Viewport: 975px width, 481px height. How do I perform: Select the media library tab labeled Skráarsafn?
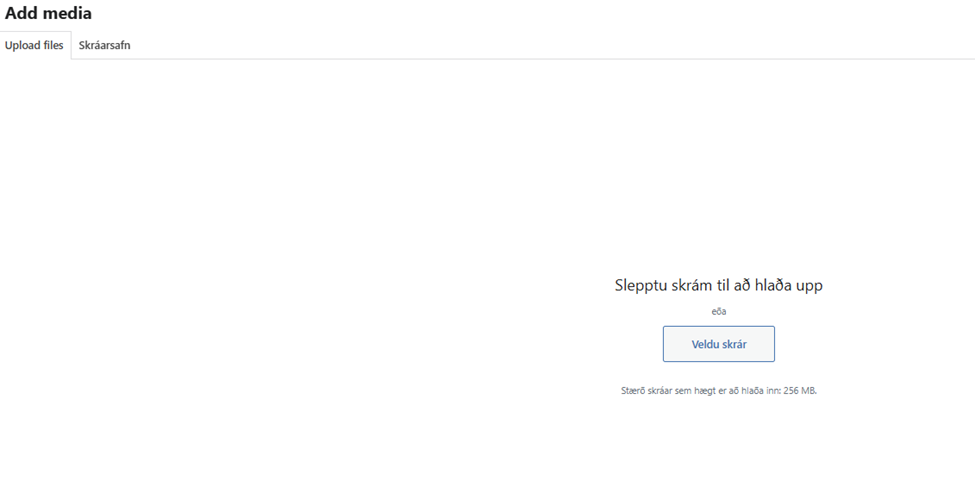(104, 45)
